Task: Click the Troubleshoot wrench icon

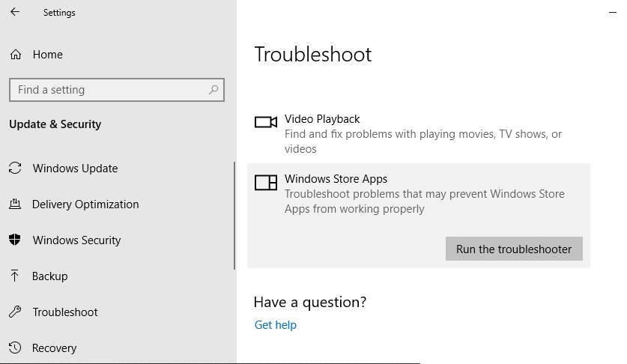Action: pos(15,312)
